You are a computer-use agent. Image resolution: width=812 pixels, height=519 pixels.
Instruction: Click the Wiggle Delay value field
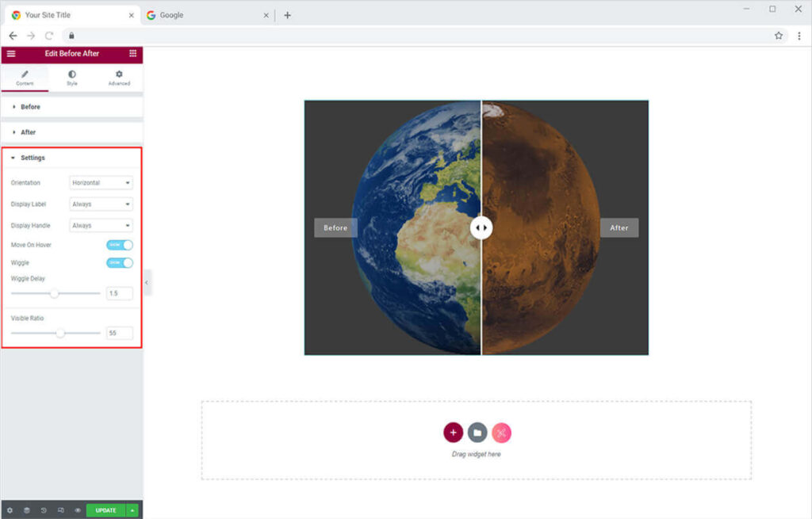(x=119, y=293)
